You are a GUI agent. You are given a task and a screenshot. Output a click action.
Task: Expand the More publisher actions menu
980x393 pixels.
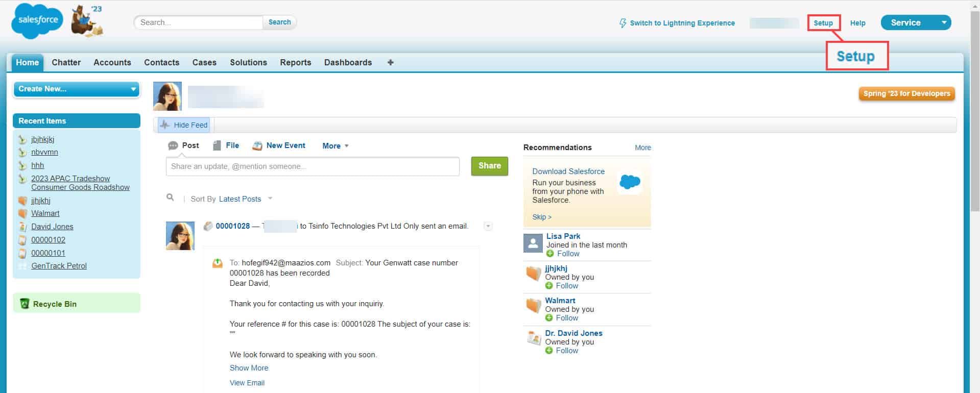coord(336,146)
